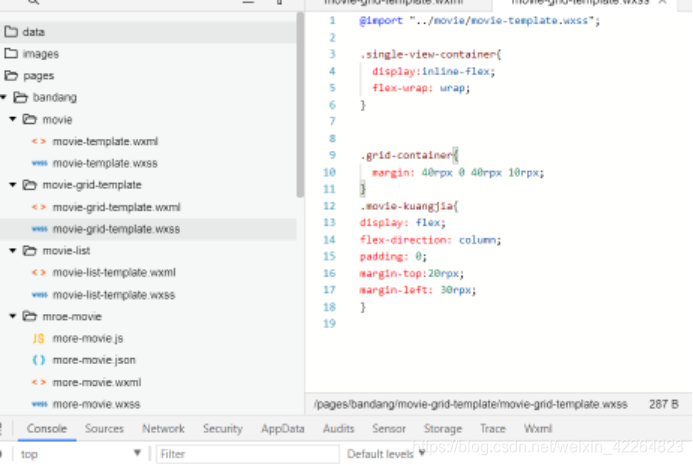Image resolution: width=693 pixels, height=465 pixels.
Task: Switch to the Sources tab
Action: [x=104, y=428]
